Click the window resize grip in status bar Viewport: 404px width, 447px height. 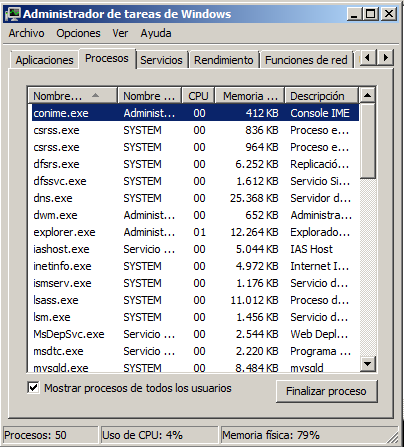pyautogui.click(x=393, y=437)
